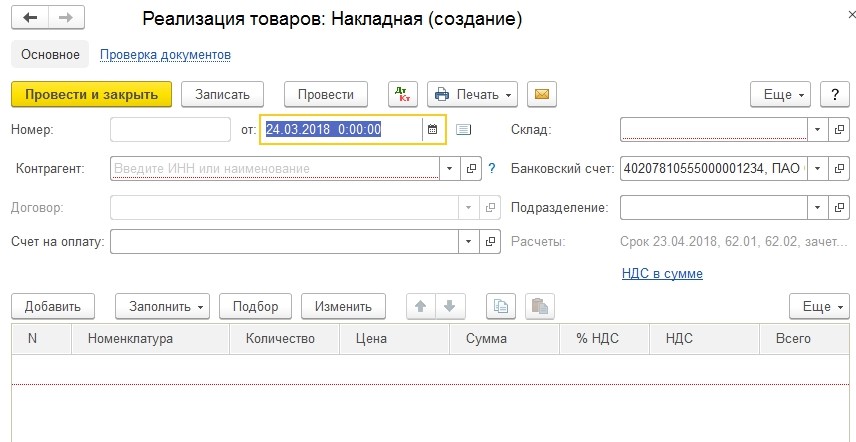Click the question mark help button
The height and width of the screenshot is (442, 856).
[x=834, y=94]
